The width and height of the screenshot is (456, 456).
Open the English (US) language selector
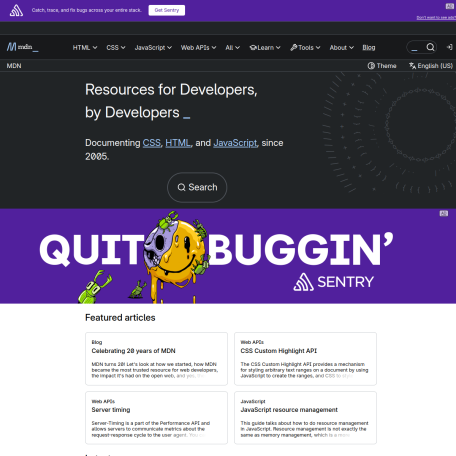(x=431, y=66)
